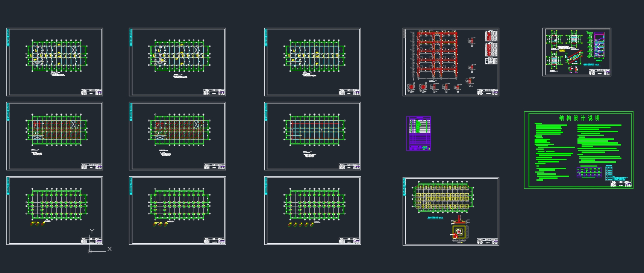The image size is (644, 273).
Task: Click the UCS origin square icon
Action: [x=89, y=251]
